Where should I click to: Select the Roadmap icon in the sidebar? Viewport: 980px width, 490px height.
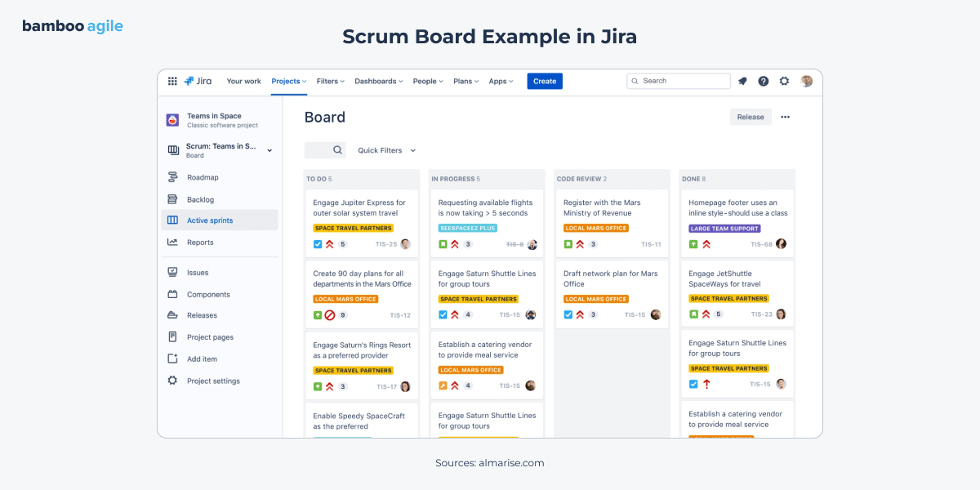coord(173,177)
